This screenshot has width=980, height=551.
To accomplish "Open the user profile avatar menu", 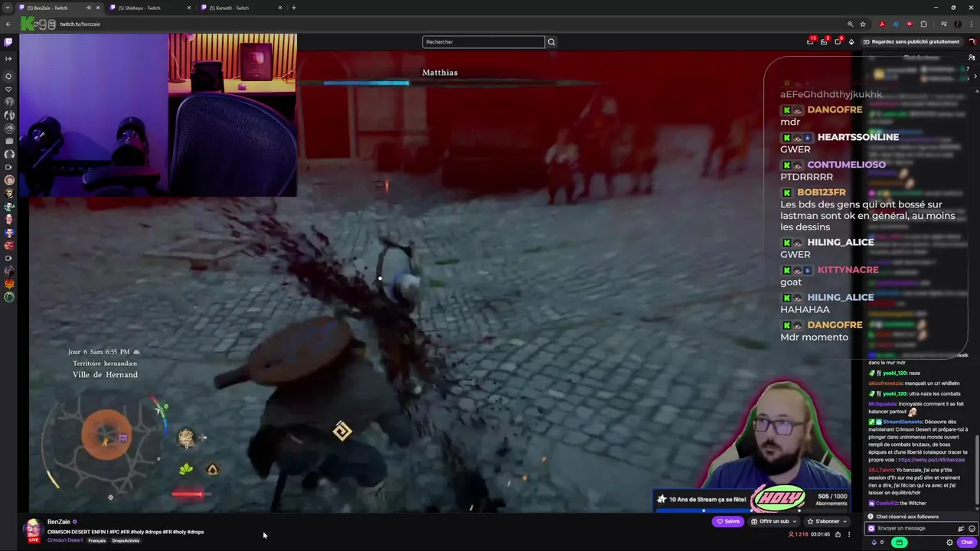I will point(972,42).
